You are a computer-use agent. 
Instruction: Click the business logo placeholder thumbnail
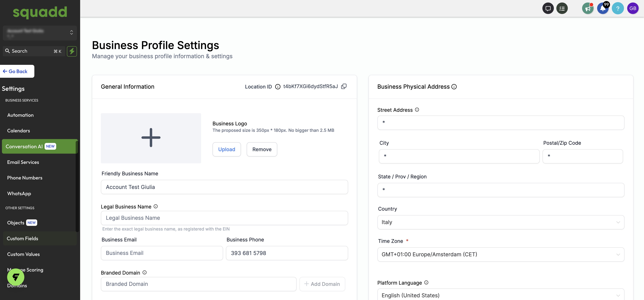coord(151,138)
